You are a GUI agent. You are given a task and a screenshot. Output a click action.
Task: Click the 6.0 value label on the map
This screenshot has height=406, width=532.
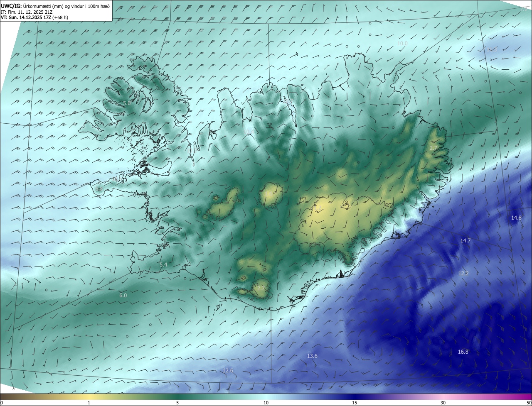point(123,295)
